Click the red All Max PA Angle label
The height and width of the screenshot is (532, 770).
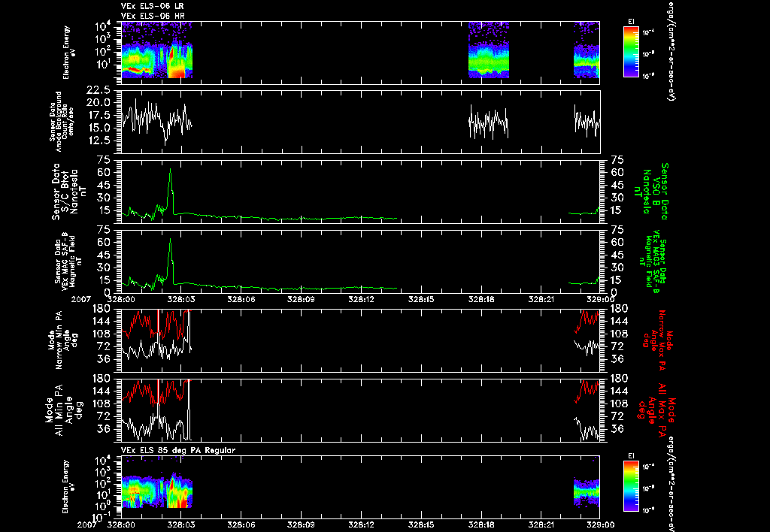pos(657,410)
